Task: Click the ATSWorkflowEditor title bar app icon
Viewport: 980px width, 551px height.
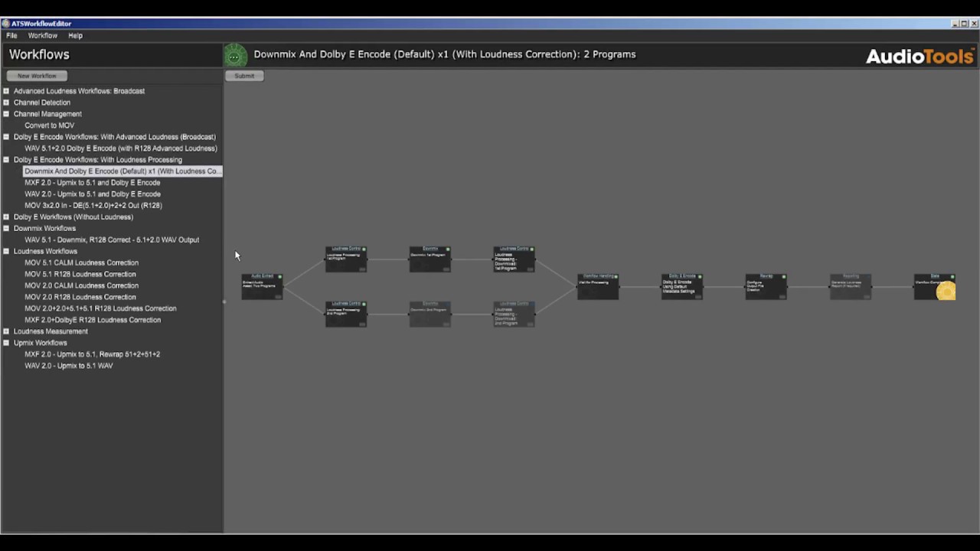Action: [6, 24]
